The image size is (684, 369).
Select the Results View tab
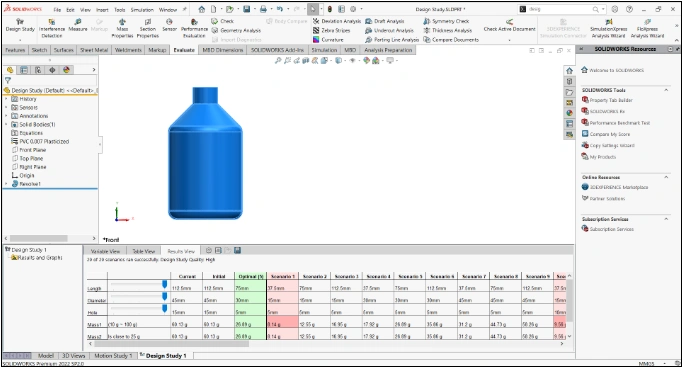[181, 252]
